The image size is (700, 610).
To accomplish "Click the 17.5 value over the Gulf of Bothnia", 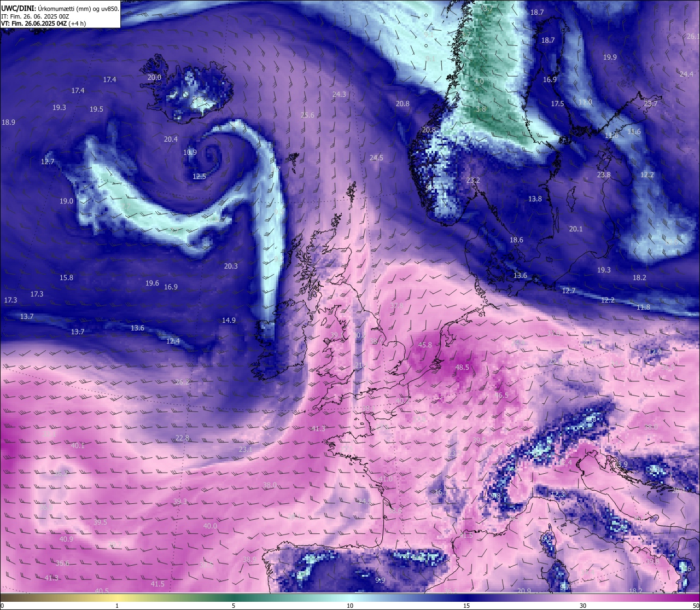I will pyautogui.click(x=557, y=104).
